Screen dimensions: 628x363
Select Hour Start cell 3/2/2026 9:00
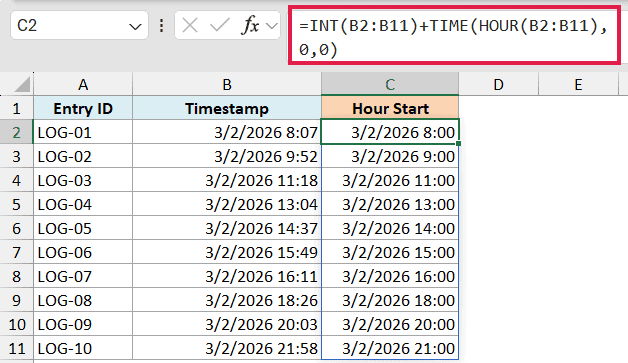click(x=390, y=156)
